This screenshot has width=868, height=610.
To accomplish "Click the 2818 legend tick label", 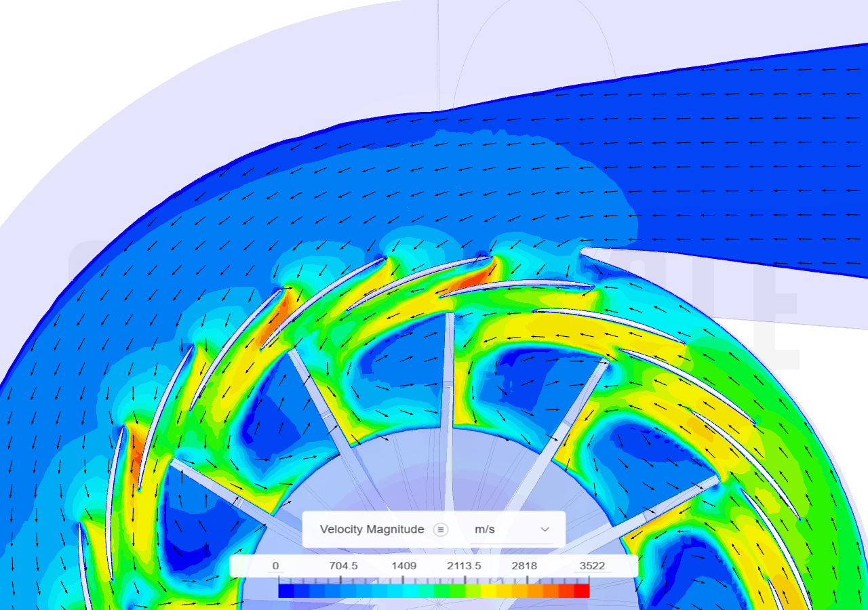I will (524, 566).
